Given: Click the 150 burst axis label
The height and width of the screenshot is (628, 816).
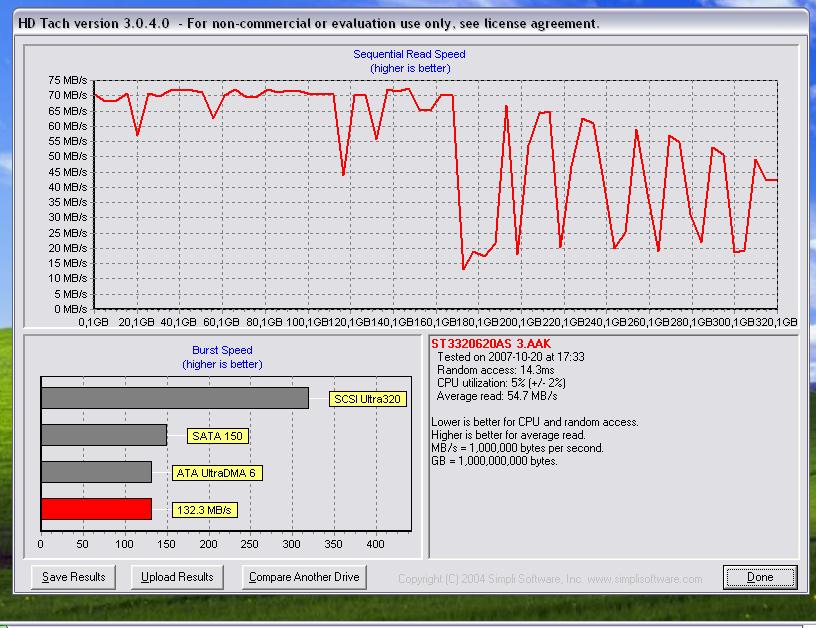Looking at the screenshot, I should 166,544.
